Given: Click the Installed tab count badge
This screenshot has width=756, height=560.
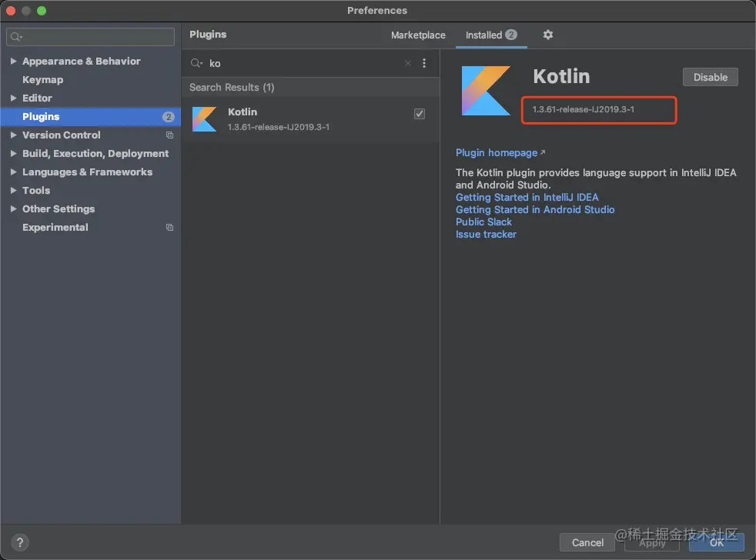Looking at the screenshot, I should point(511,35).
